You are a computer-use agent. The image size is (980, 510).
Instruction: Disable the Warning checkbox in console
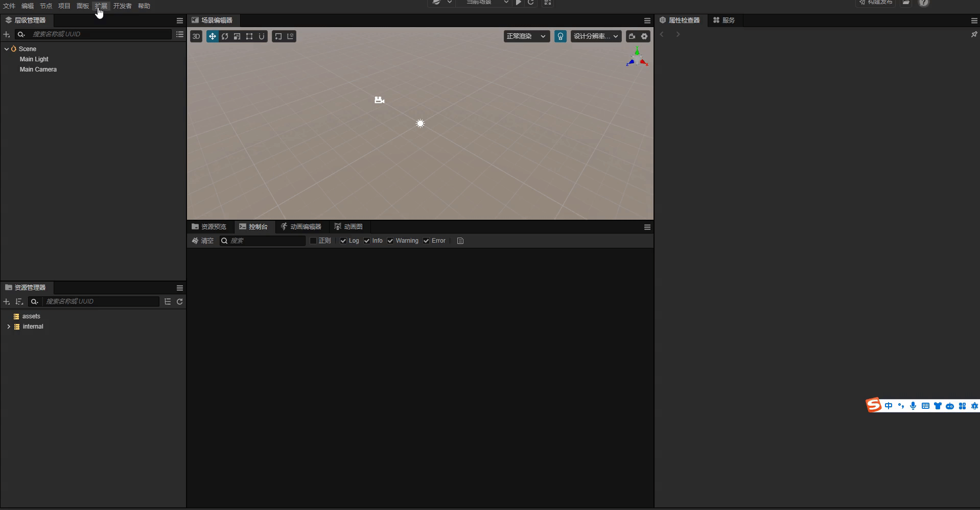(x=390, y=241)
